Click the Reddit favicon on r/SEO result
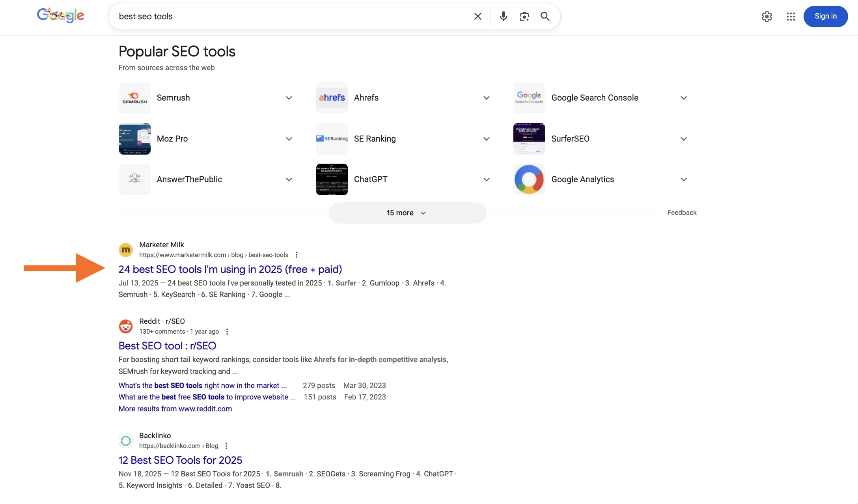The height and width of the screenshot is (504, 858). (125, 326)
